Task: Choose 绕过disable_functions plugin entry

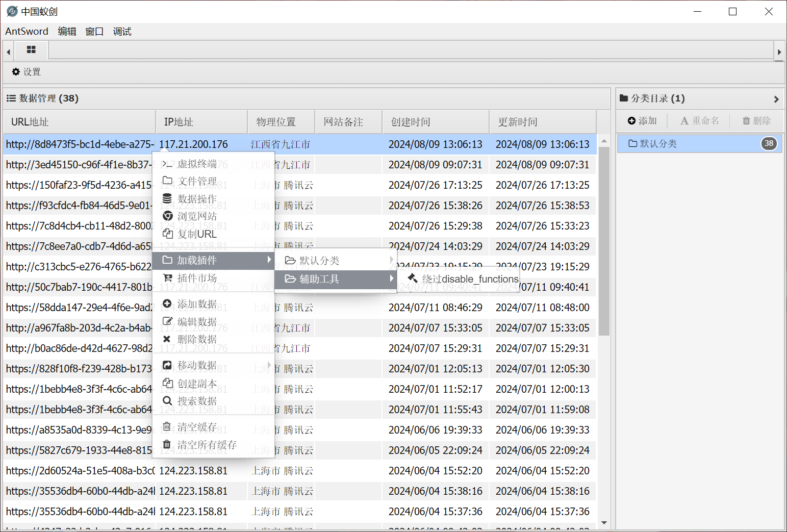Action: click(x=463, y=279)
